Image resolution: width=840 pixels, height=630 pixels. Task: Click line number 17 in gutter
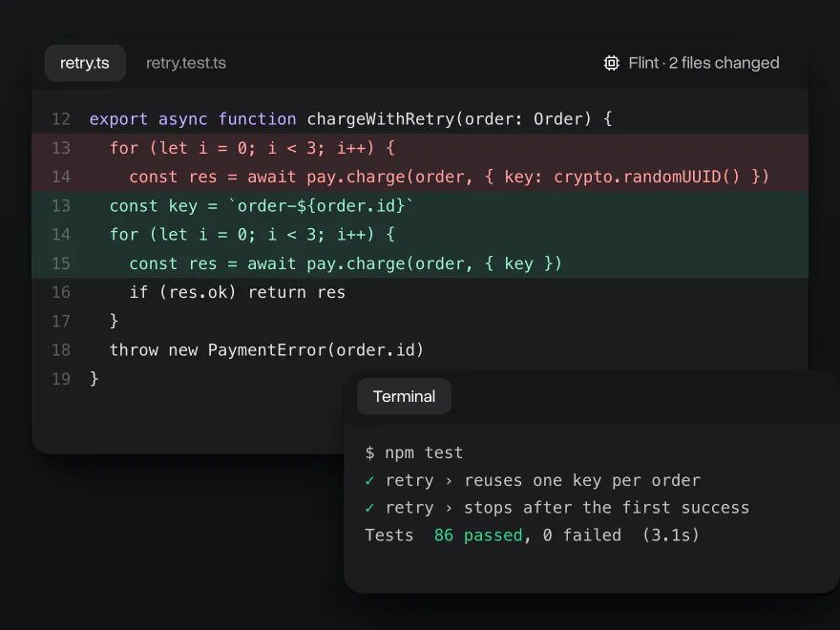click(61, 322)
